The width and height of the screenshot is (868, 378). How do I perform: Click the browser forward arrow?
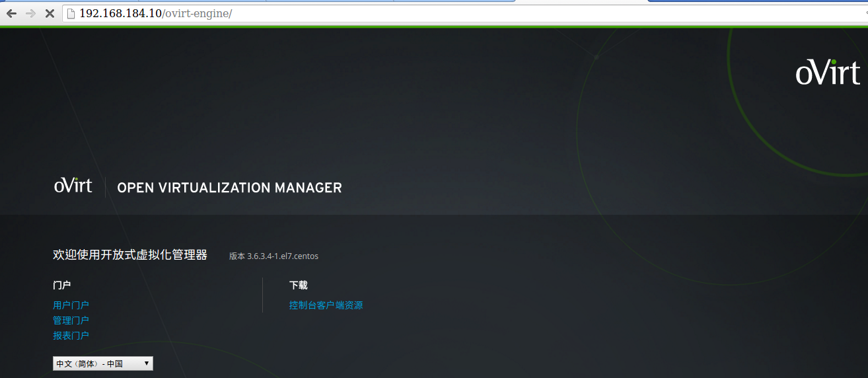point(30,13)
